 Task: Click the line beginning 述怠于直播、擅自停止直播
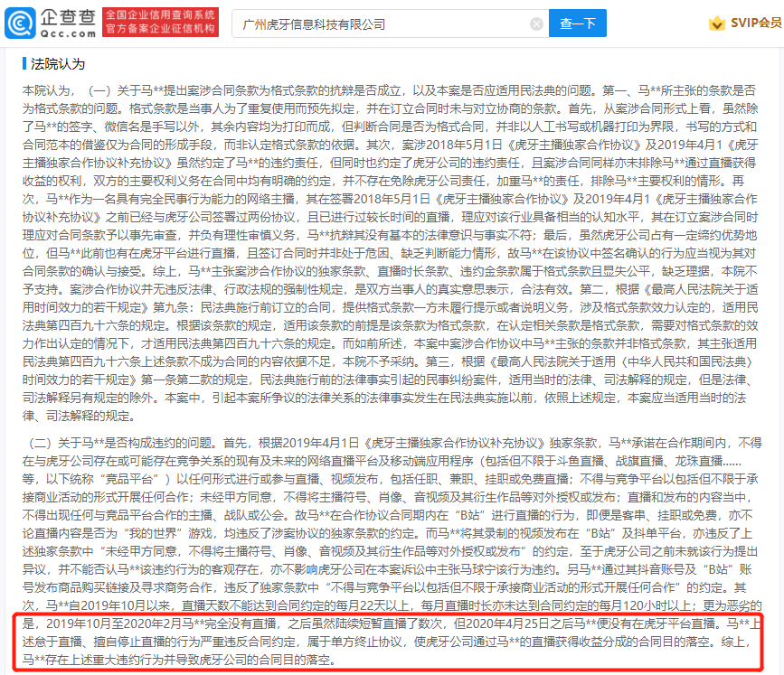pyautogui.click(x=386, y=642)
